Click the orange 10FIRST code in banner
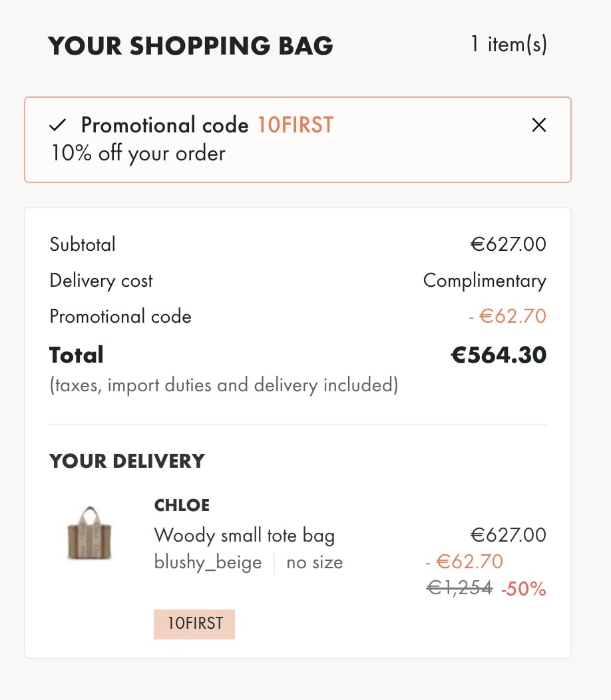Image resolution: width=611 pixels, height=700 pixels. (x=295, y=125)
